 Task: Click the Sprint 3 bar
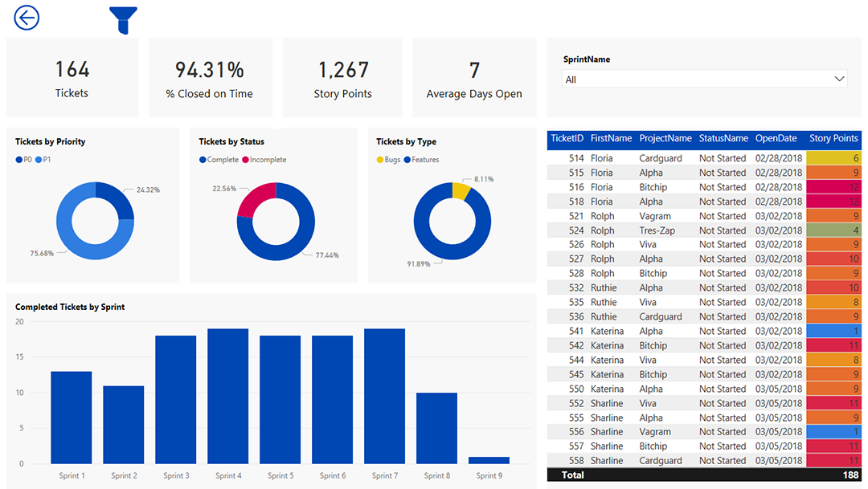coord(175,399)
